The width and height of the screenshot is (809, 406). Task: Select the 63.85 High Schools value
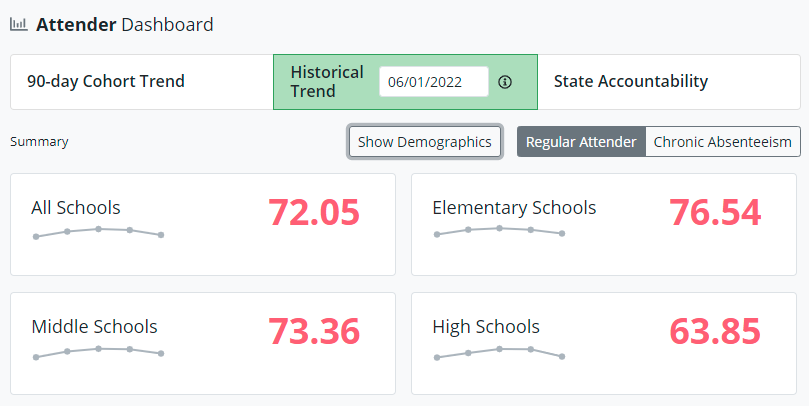(714, 332)
